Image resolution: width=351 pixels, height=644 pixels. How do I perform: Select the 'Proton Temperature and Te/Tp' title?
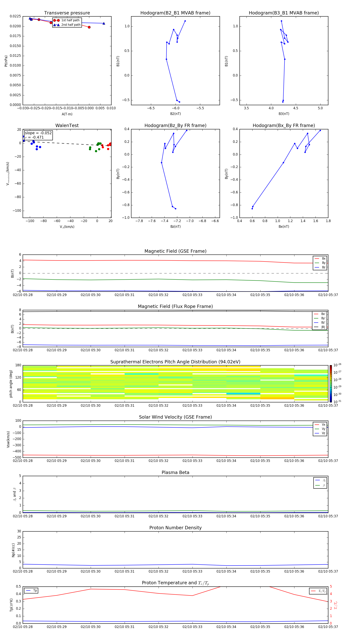pyautogui.click(x=175, y=583)
